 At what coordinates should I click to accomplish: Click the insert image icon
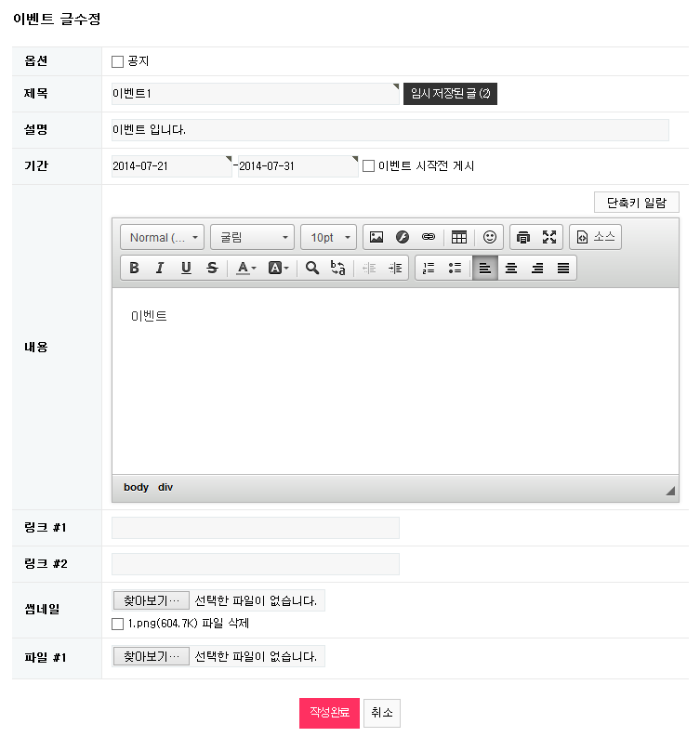point(376,237)
